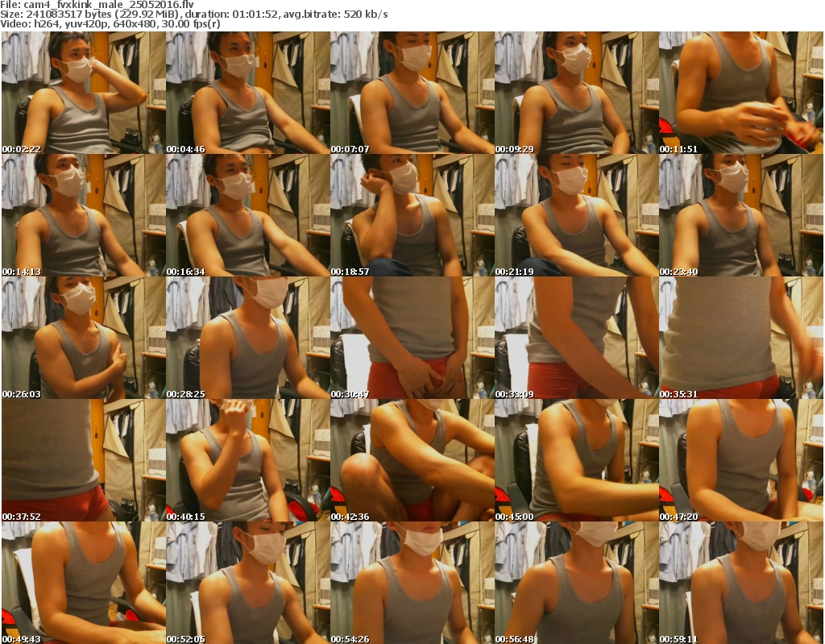Pick the 00:40:15 frame thumbnail

click(248, 461)
